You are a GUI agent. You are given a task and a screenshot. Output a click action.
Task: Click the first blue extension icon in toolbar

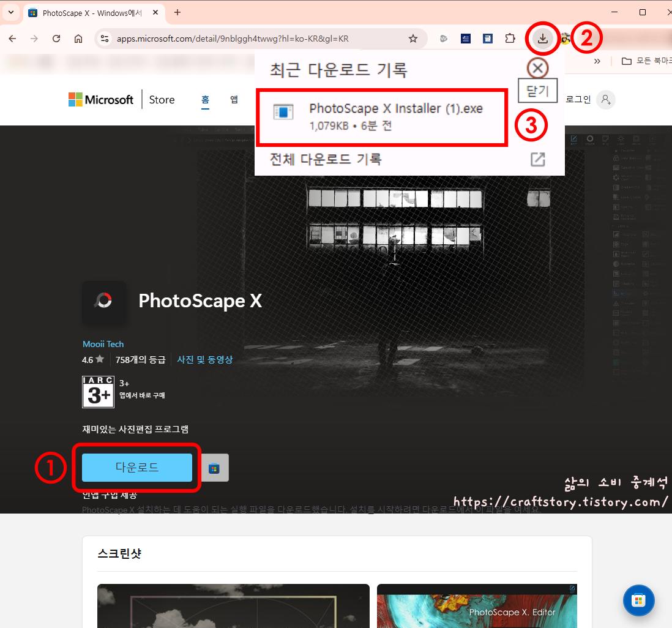point(465,39)
